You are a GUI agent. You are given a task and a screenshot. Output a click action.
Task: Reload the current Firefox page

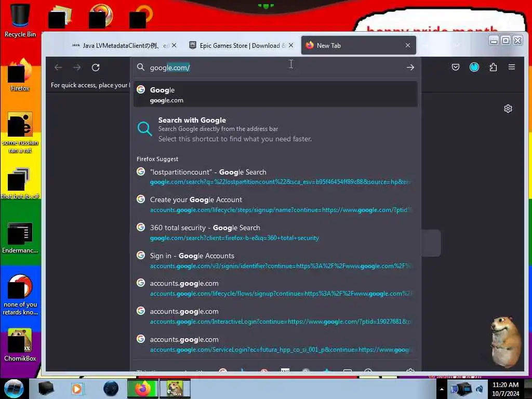click(x=96, y=68)
